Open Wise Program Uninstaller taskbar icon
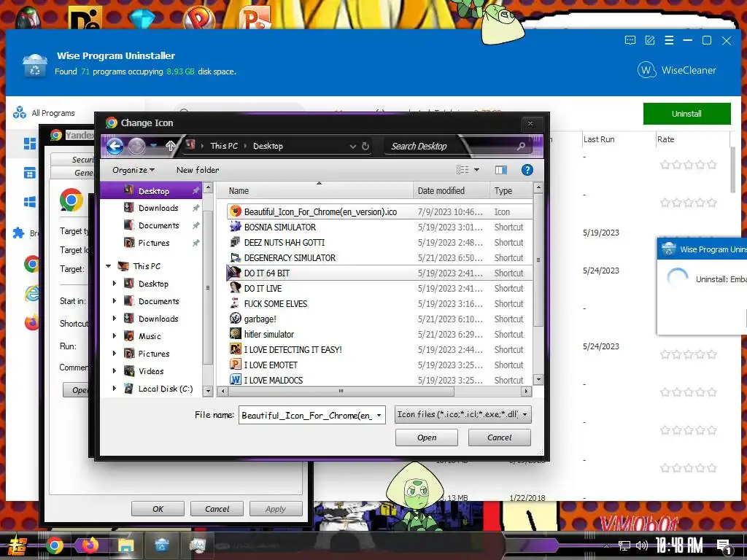747x560 pixels. click(161, 545)
